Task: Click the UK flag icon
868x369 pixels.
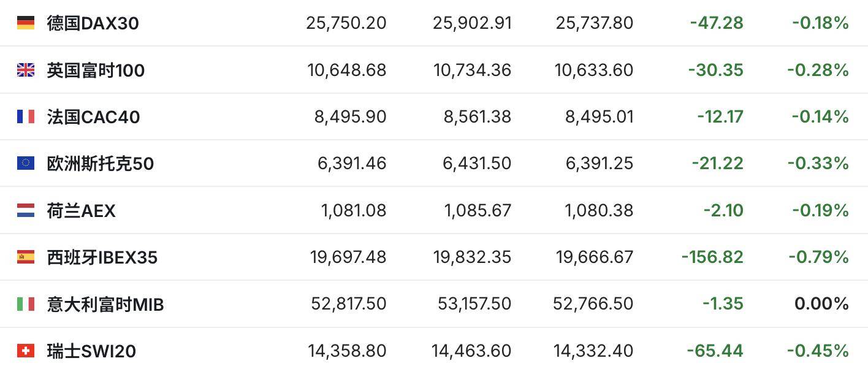Action: (x=25, y=70)
